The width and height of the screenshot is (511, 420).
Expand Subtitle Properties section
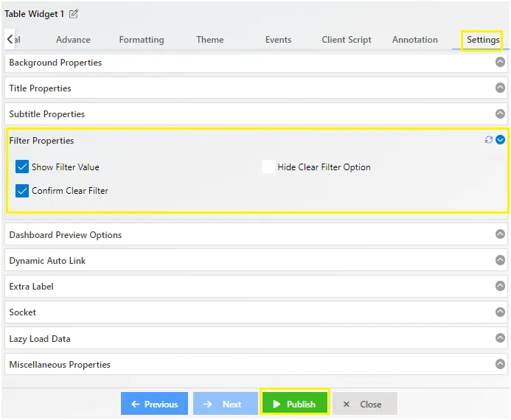(500, 113)
